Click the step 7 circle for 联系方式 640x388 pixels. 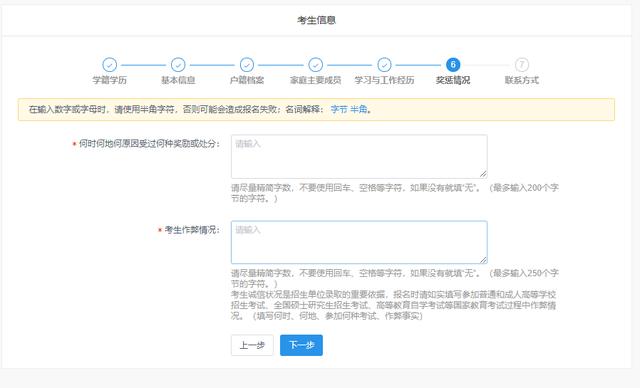[522, 64]
